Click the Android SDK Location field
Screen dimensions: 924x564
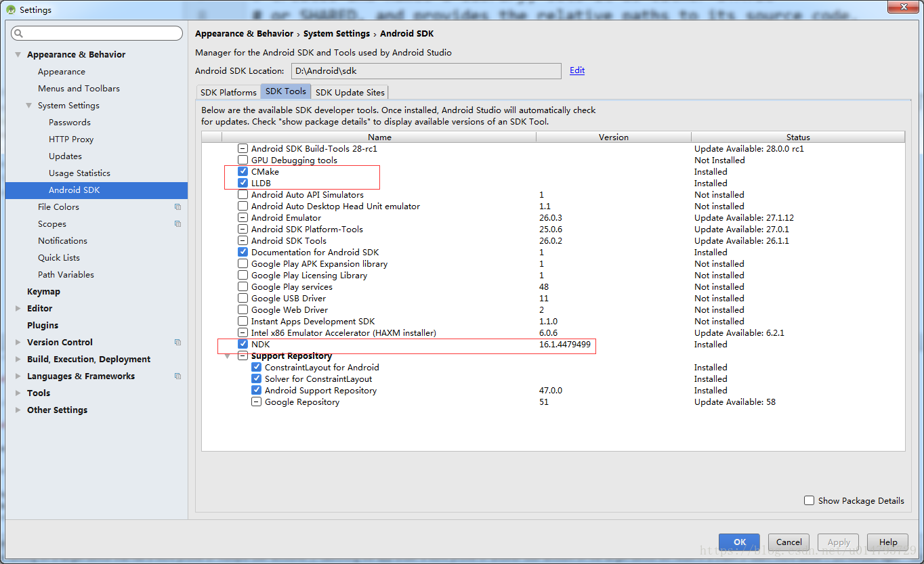tap(427, 71)
